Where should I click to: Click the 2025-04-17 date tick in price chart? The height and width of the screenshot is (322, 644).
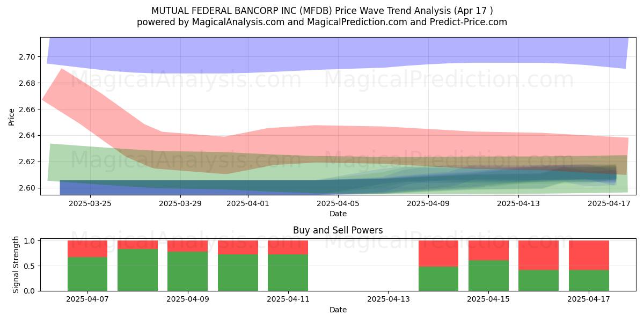(609, 203)
